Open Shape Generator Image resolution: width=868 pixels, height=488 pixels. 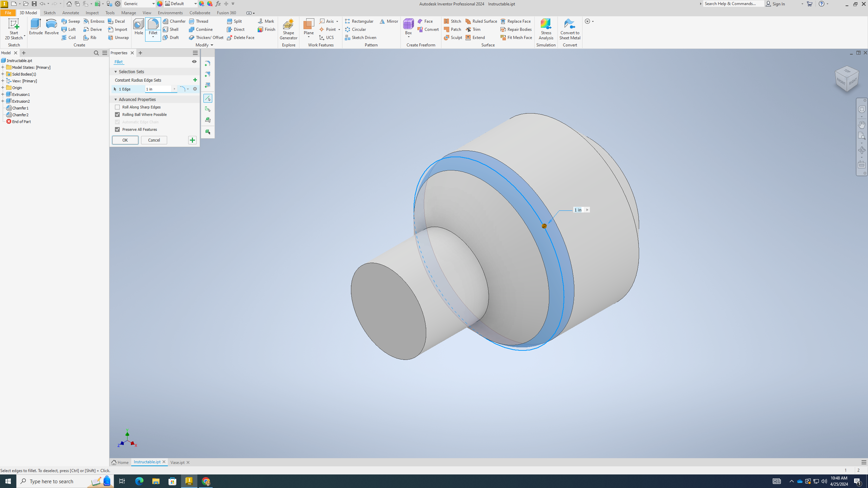coord(288,29)
